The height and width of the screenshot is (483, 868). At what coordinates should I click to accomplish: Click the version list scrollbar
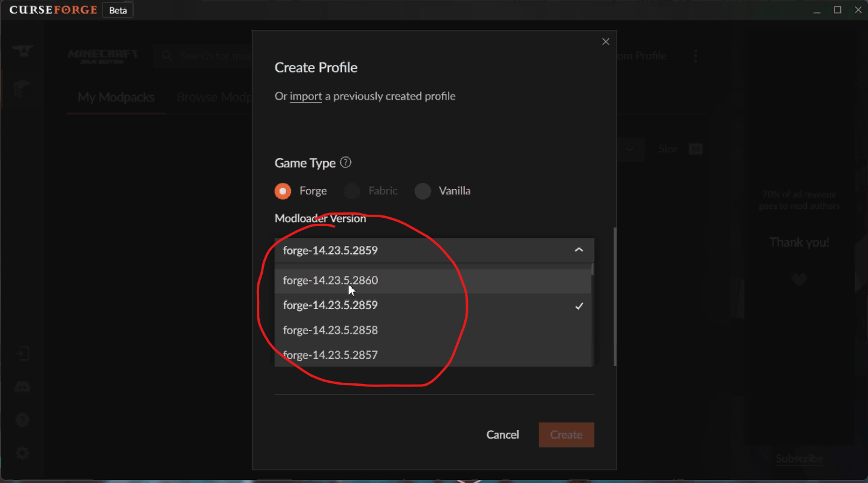(x=593, y=269)
